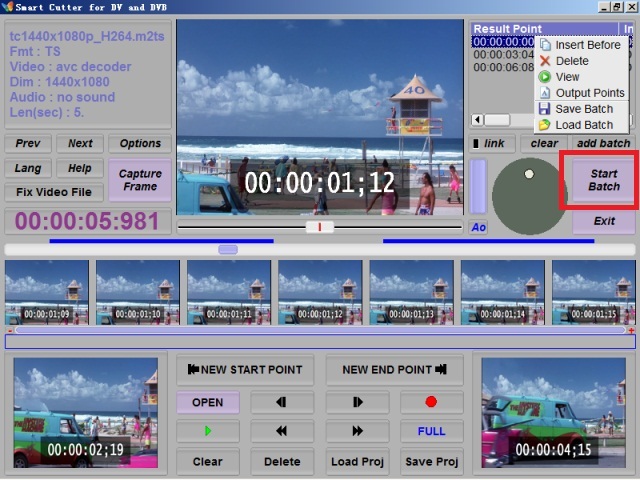Viewport: 640px width, 480px height.
Task: Click Start Batch button
Action: tap(604, 180)
